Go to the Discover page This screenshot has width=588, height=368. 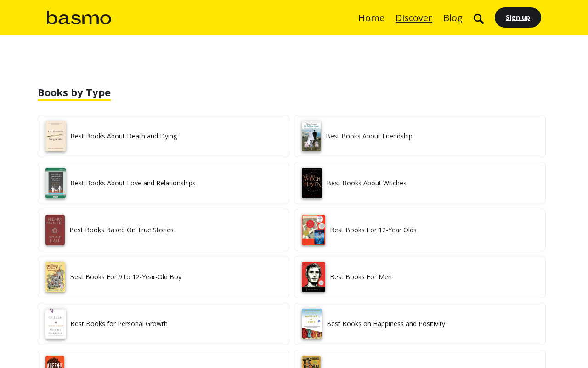tap(413, 18)
